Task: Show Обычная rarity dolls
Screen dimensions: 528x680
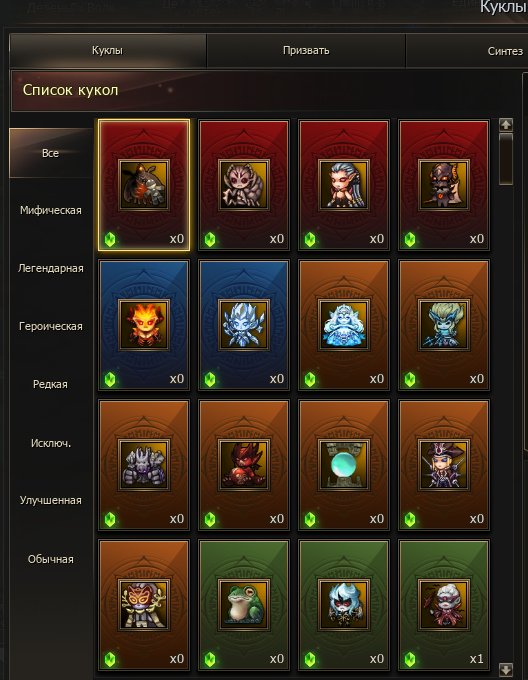Action: tap(51, 559)
